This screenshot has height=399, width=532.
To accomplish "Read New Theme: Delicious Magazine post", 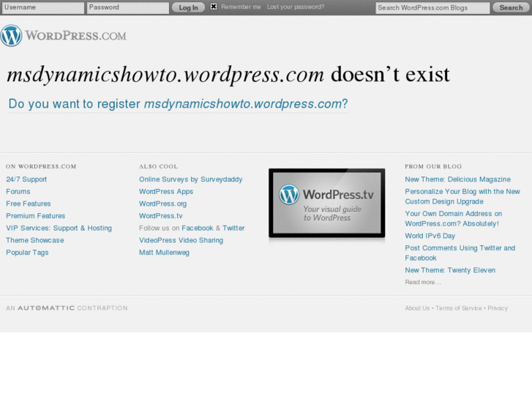I will tap(457, 179).
